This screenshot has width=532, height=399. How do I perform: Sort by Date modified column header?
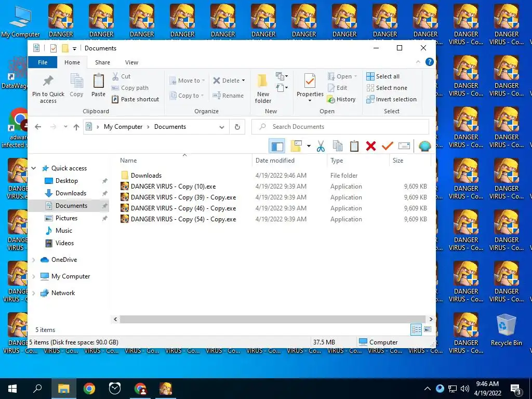click(x=289, y=161)
